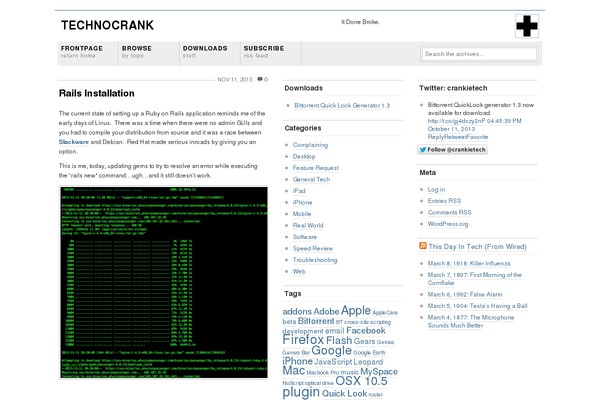The image size is (600, 400).
Task: Click the comment count 0 link
Action: point(266,80)
